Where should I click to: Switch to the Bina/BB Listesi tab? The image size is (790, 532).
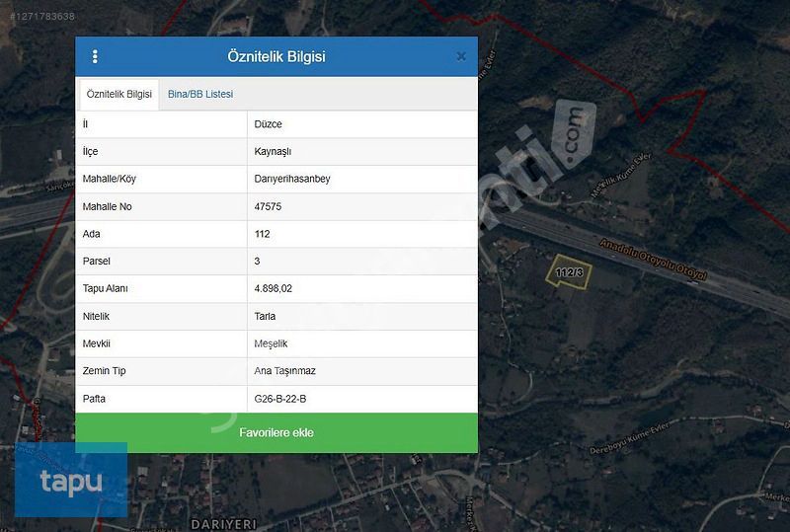[200, 94]
